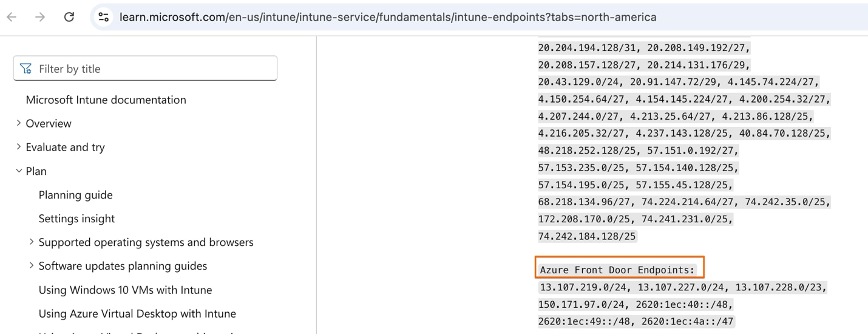Expand the Evaluate and try chevron

[19, 147]
